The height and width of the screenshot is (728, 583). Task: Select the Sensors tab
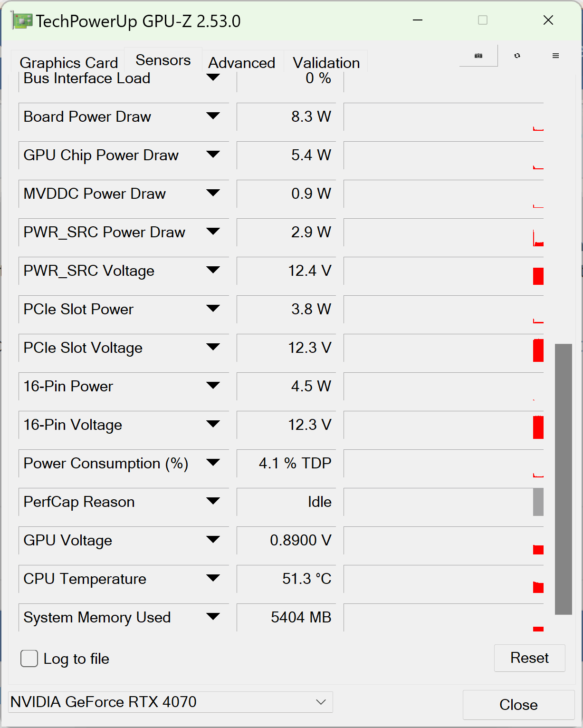coord(163,60)
